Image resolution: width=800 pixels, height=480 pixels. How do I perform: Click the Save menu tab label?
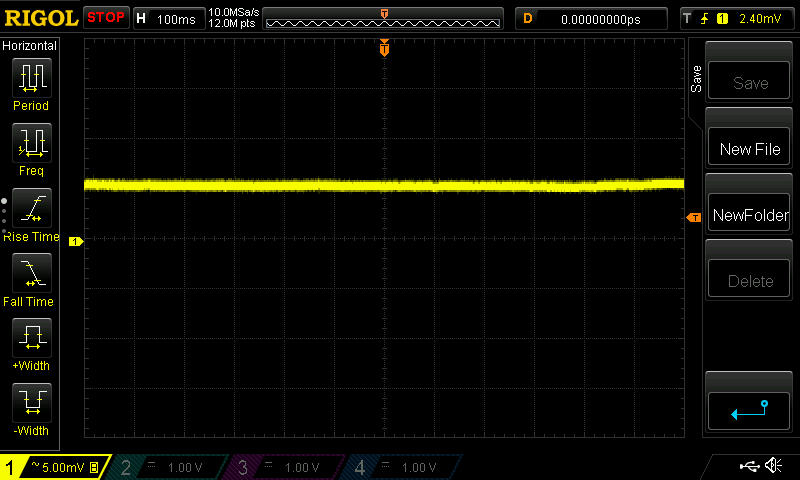click(x=696, y=79)
